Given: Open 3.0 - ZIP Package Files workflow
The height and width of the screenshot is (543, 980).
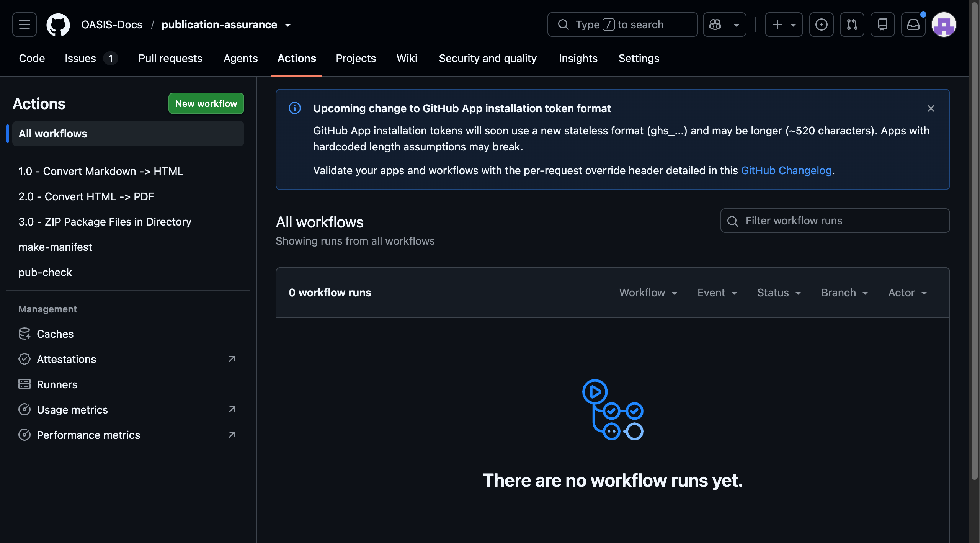Looking at the screenshot, I should pyautogui.click(x=128, y=222).
